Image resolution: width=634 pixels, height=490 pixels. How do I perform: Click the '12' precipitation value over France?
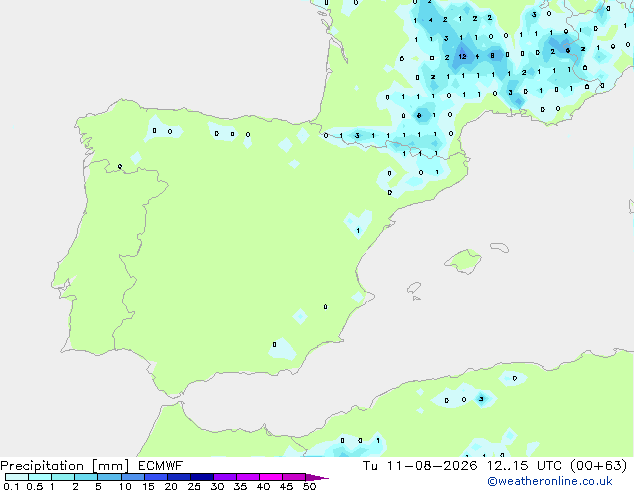[x=463, y=57]
